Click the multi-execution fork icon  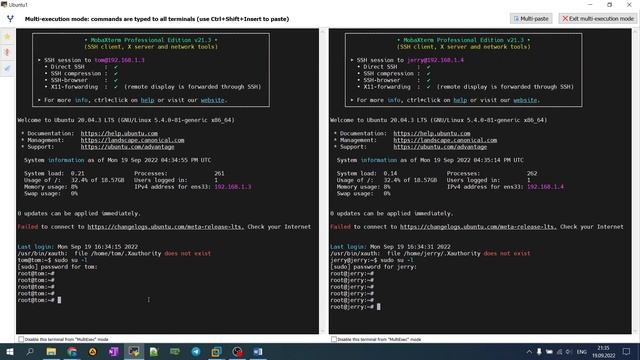point(10,19)
